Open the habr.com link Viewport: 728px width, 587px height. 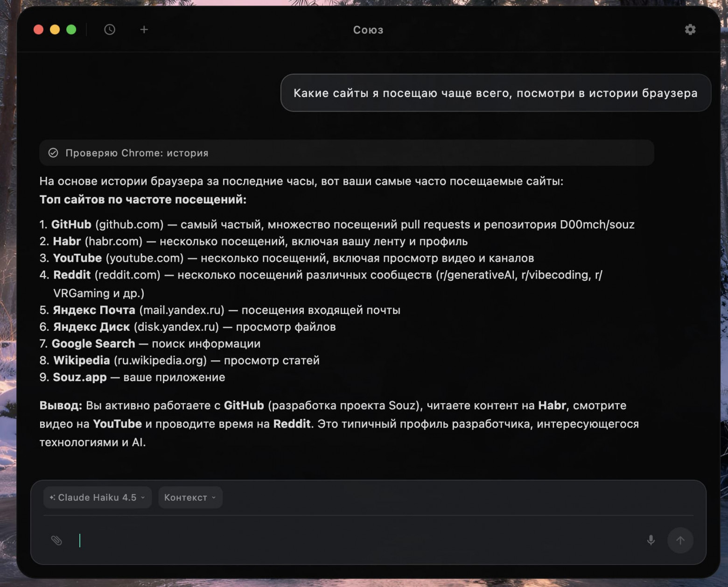[113, 241]
